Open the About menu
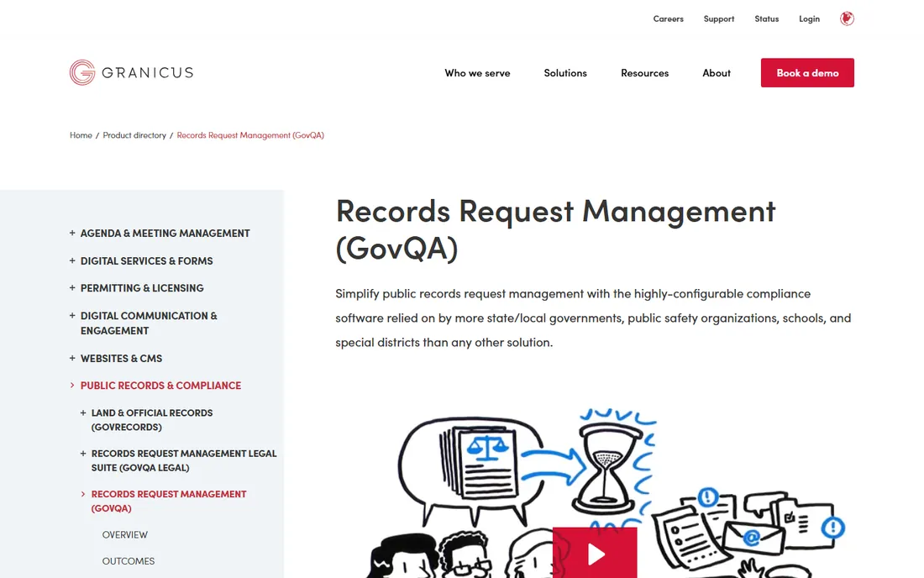Viewport: 924px width, 578px height. coord(717,73)
